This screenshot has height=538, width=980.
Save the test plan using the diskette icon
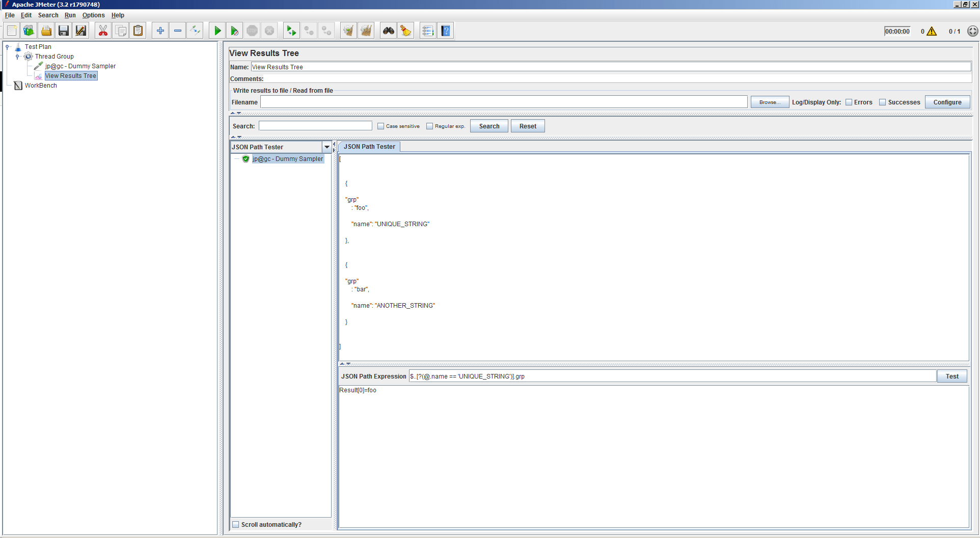(x=63, y=30)
